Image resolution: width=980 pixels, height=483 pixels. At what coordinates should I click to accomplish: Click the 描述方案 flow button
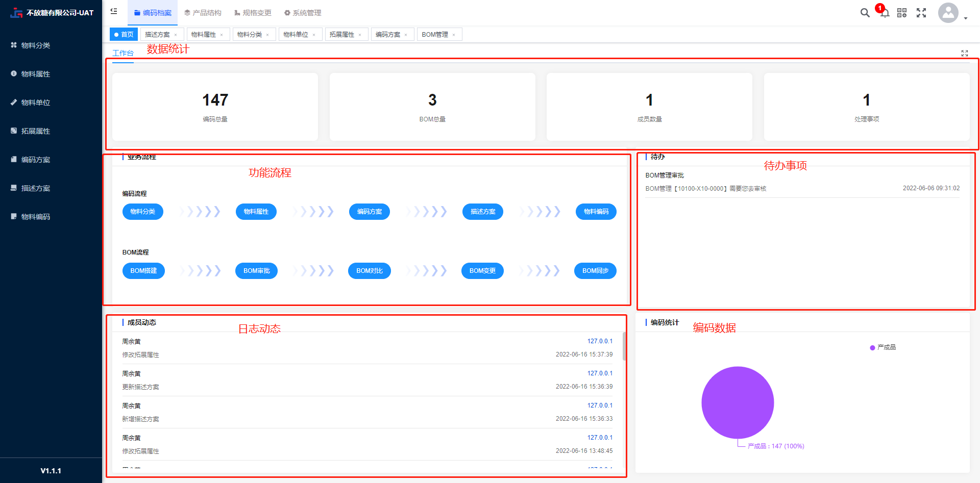pos(483,212)
